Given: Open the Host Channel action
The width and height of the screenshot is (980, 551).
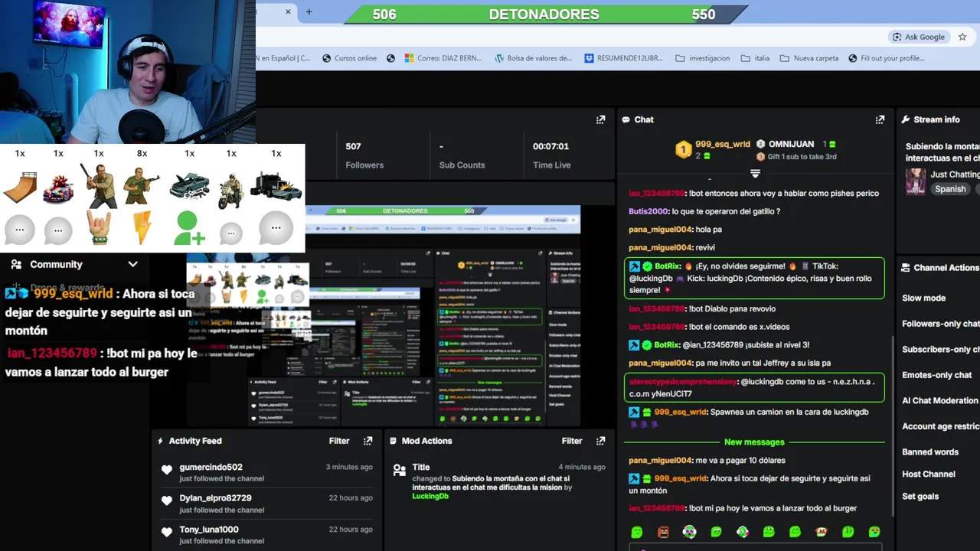Looking at the screenshot, I should (929, 474).
